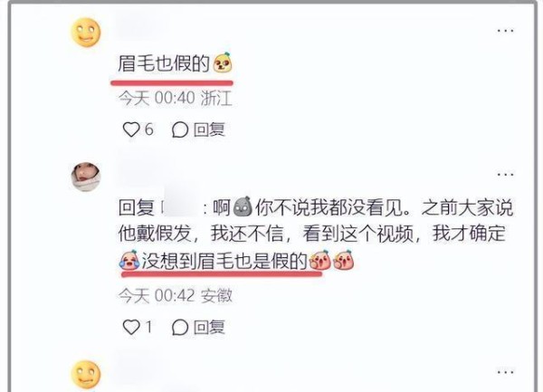
Task: Click the grey emoji after 啊 in the reply
Action: click(243, 206)
